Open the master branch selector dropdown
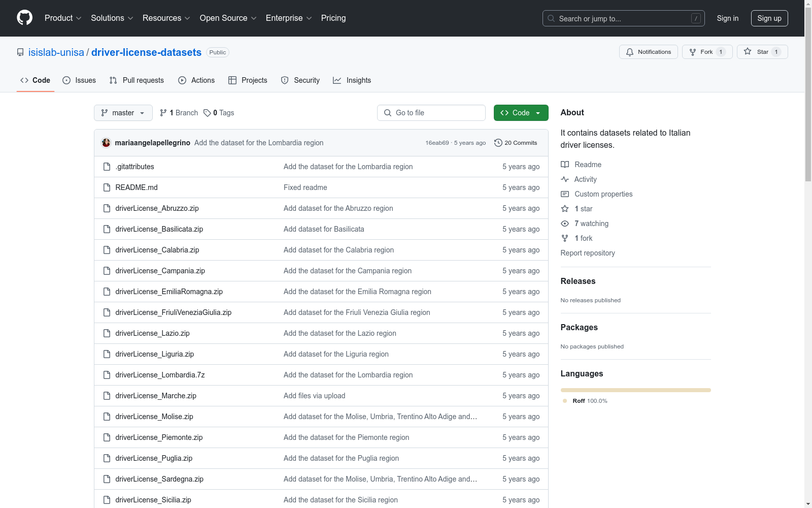This screenshot has width=812, height=508. click(123, 113)
